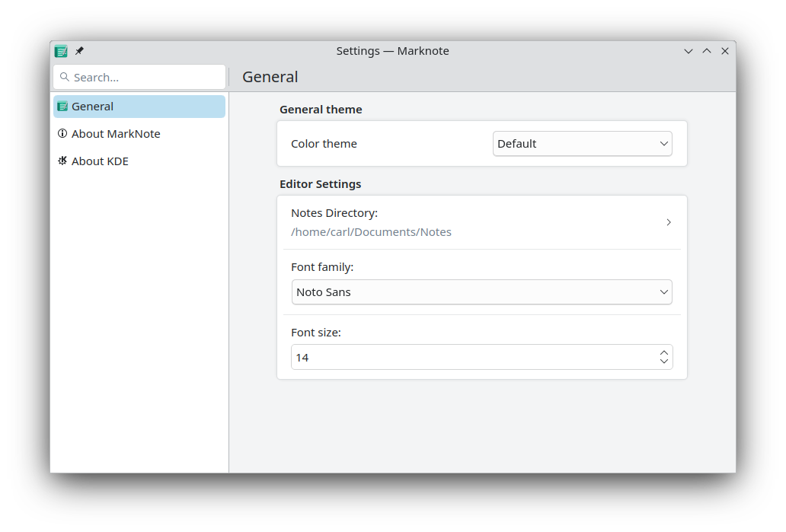Click the General page header title
786x532 pixels.
coord(270,77)
